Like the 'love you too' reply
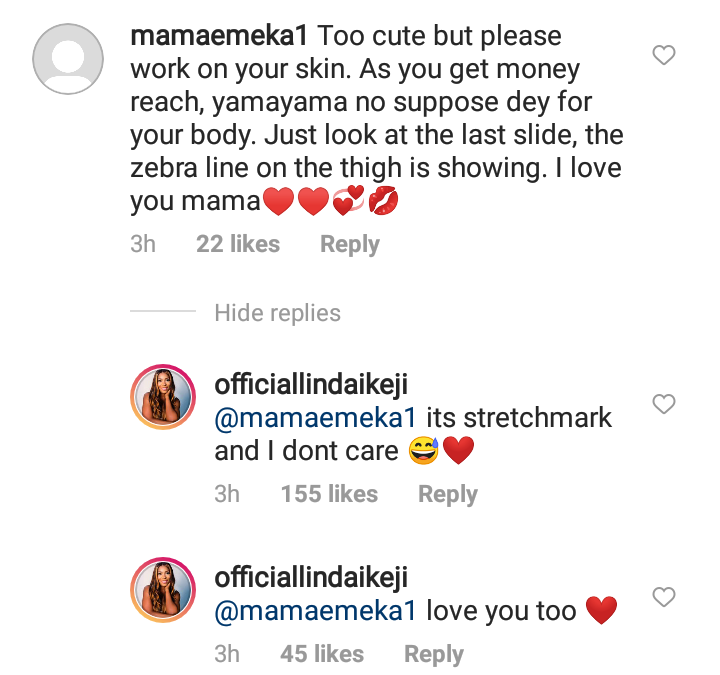720x675 pixels. (x=664, y=598)
